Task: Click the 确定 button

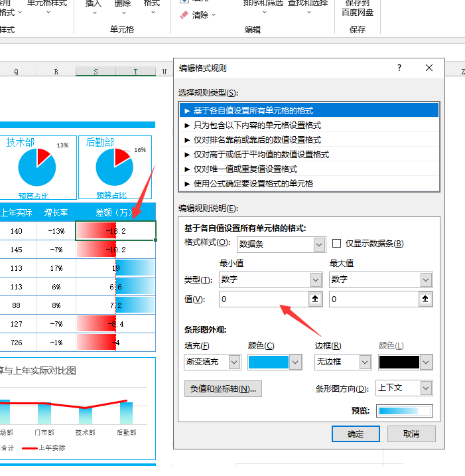Action: [x=356, y=434]
